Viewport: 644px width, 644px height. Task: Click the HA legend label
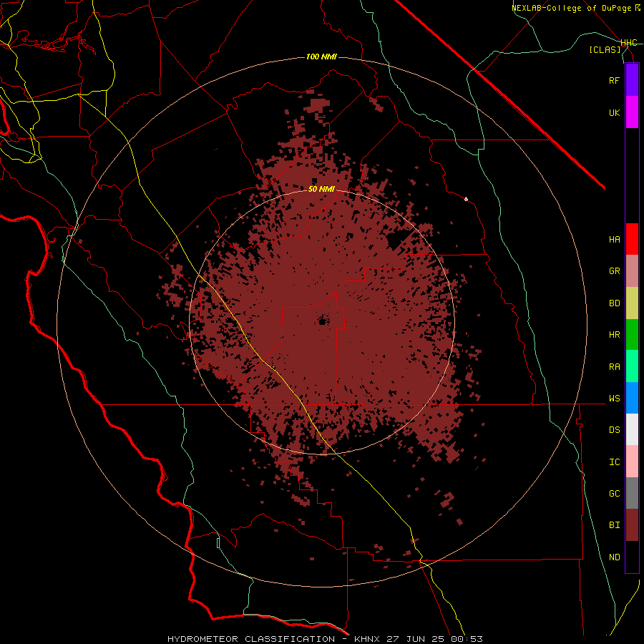(x=614, y=240)
